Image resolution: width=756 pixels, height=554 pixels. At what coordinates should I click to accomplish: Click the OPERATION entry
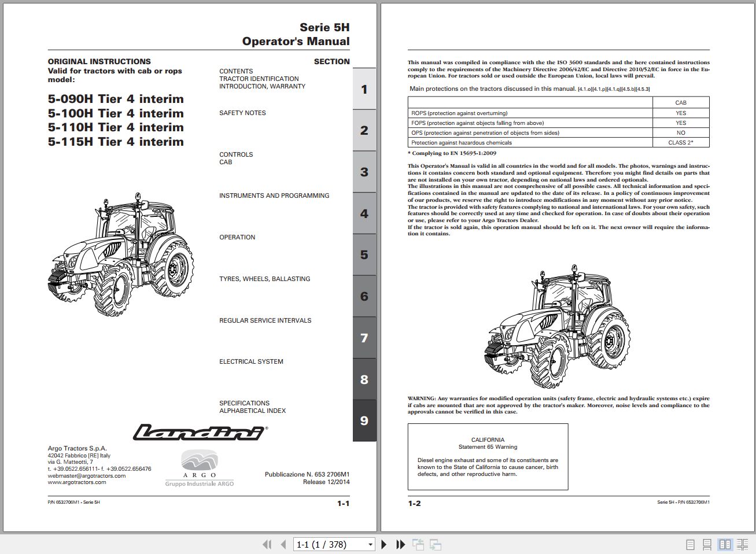pos(237,237)
